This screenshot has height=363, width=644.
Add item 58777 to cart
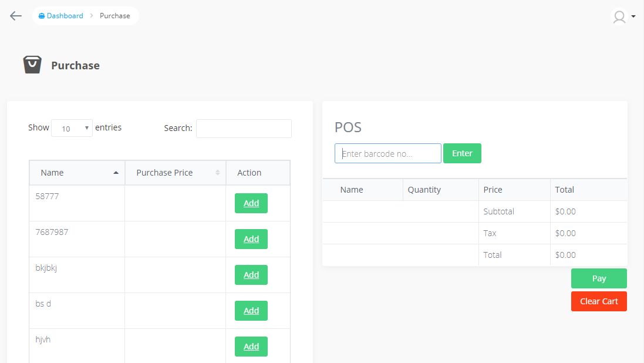click(251, 203)
